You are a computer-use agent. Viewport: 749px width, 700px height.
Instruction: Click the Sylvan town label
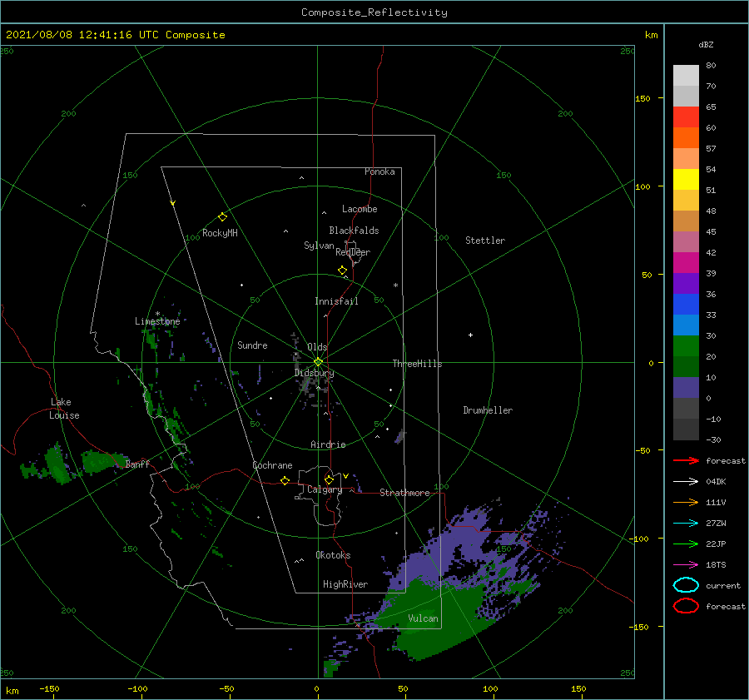[319, 246]
